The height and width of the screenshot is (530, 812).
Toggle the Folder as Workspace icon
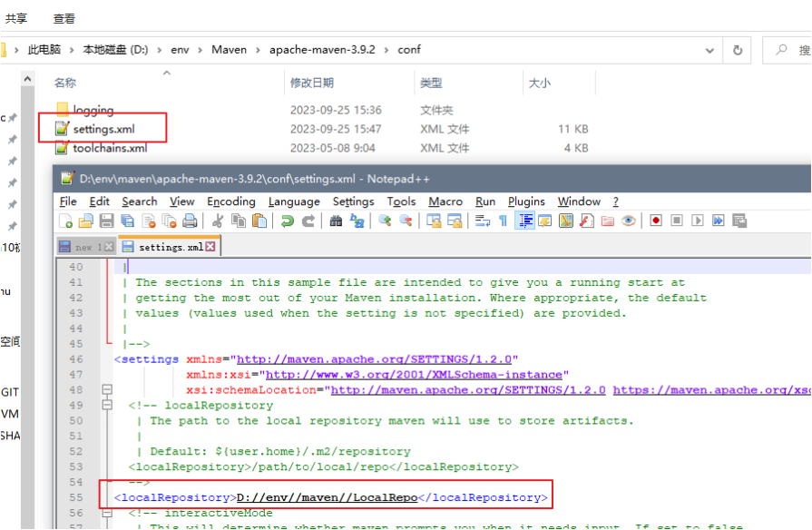(x=608, y=221)
